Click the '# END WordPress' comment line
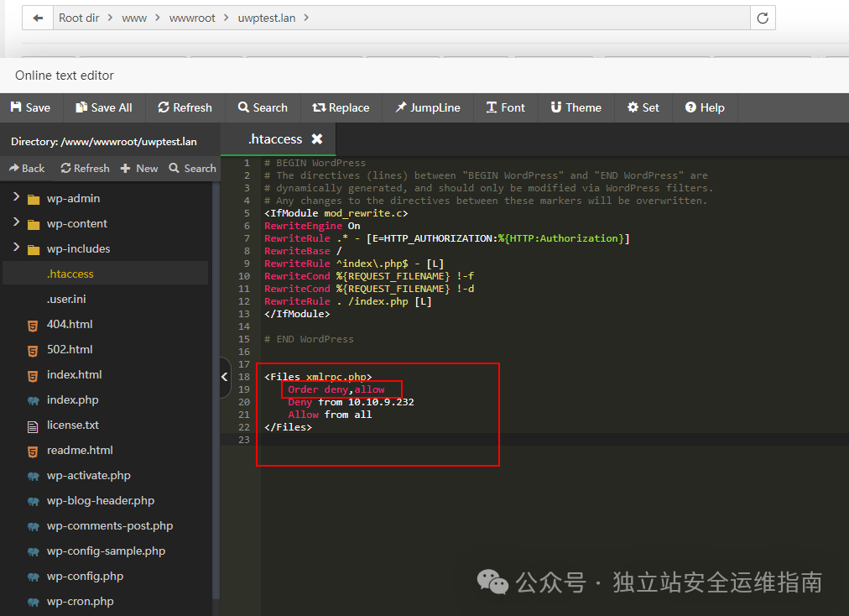 [x=310, y=339]
